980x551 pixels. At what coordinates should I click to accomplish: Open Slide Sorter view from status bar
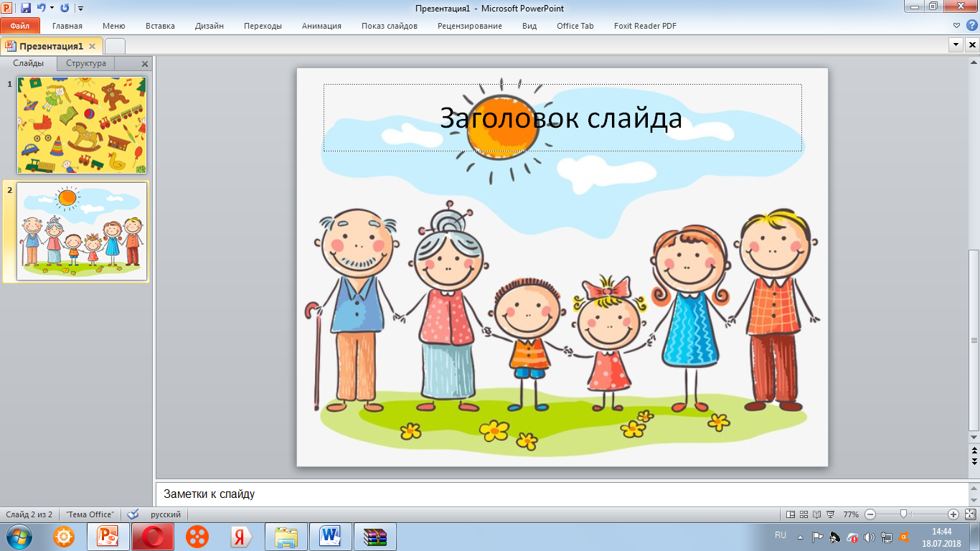(x=804, y=514)
